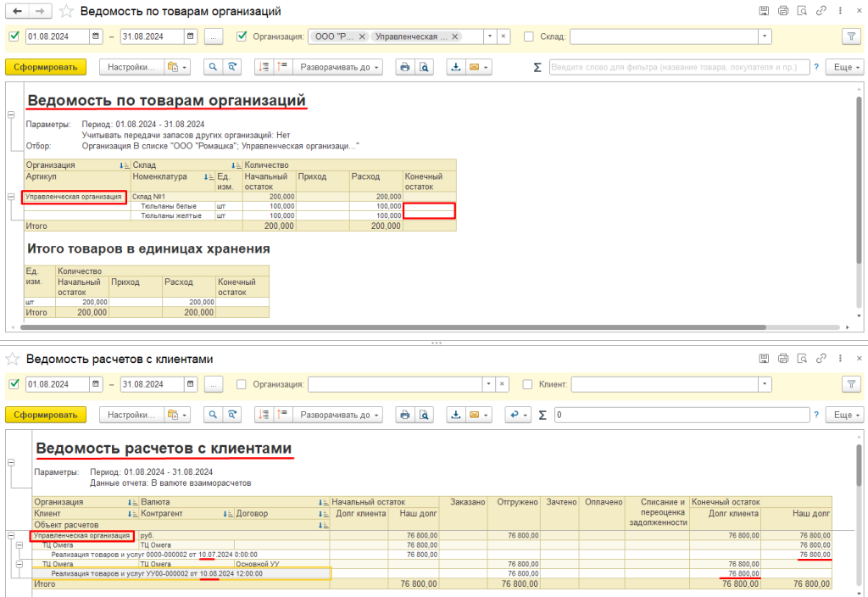Copy link to the goods statement report
Screen dimensions: 868x597
[x=821, y=11]
